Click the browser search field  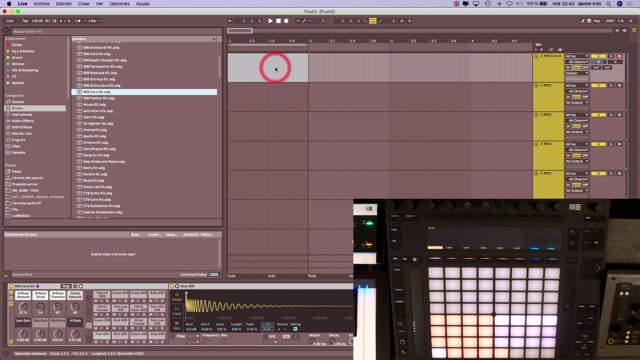pos(117,31)
